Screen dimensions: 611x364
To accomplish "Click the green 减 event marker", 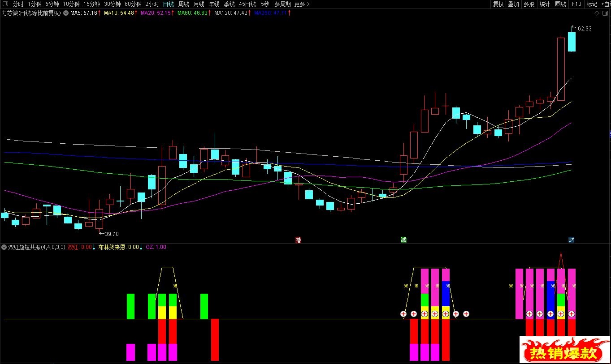I will tap(404, 240).
